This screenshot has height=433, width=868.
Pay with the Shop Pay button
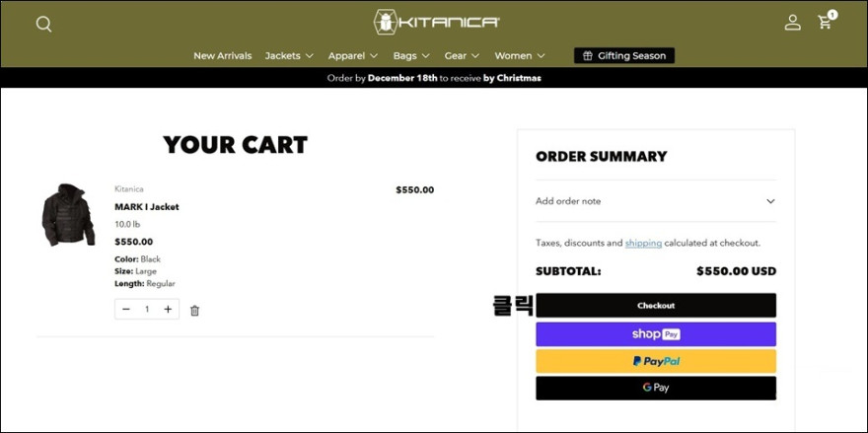point(656,334)
